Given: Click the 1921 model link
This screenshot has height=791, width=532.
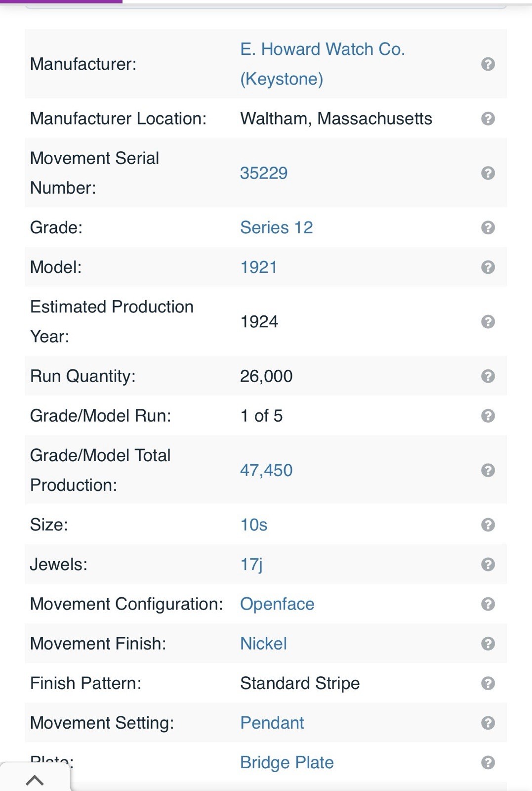Looking at the screenshot, I should pos(258,267).
